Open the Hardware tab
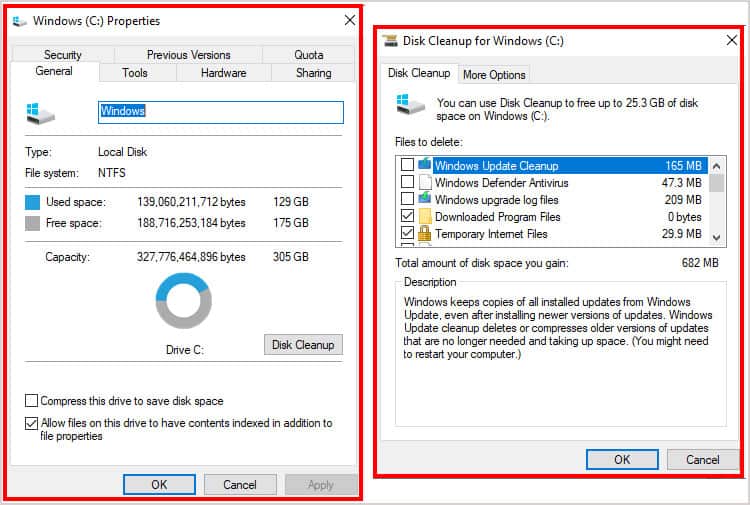750x505 pixels. pyautogui.click(x=223, y=73)
